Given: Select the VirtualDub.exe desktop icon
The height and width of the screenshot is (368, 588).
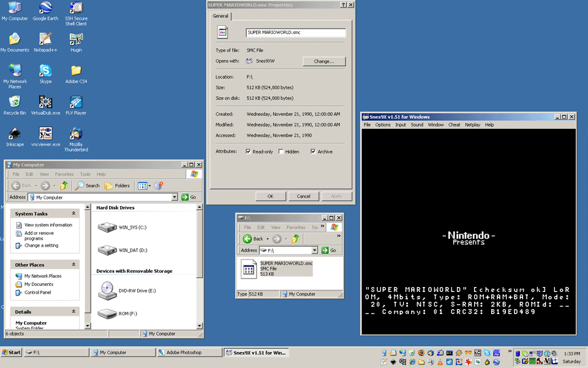Looking at the screenshot, I should [45, 102].
